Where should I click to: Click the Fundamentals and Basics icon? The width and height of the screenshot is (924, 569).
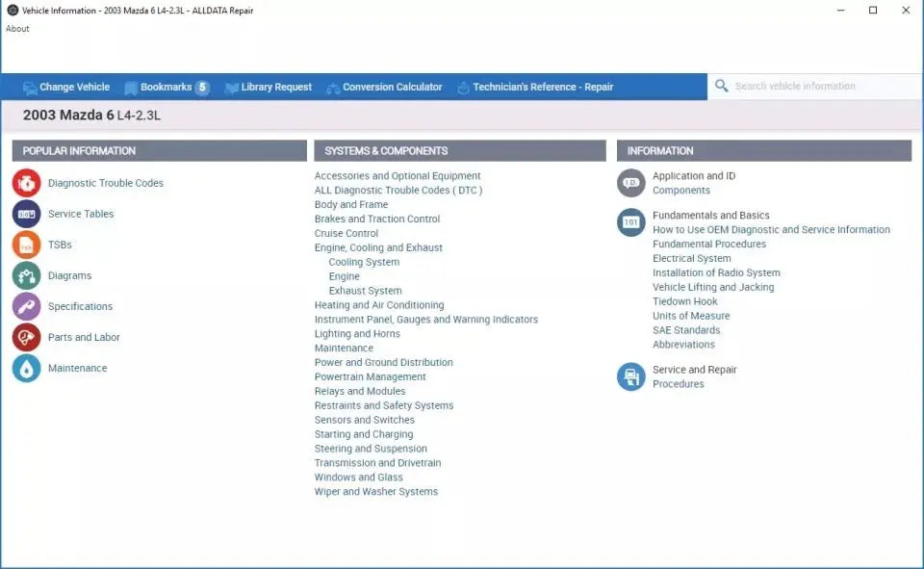(x=630, y=222)
